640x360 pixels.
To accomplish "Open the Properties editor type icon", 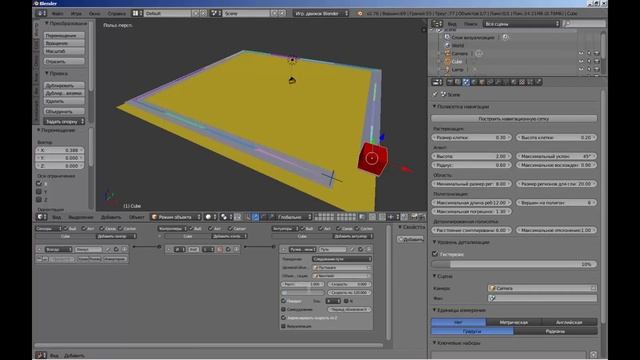I will [x=437, y=82].
